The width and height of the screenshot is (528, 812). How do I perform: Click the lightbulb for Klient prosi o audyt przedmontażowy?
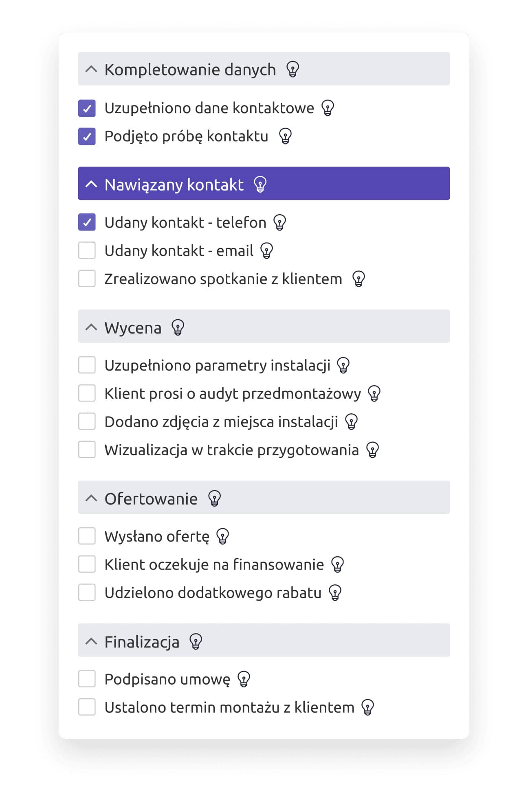tap(374, 394)
